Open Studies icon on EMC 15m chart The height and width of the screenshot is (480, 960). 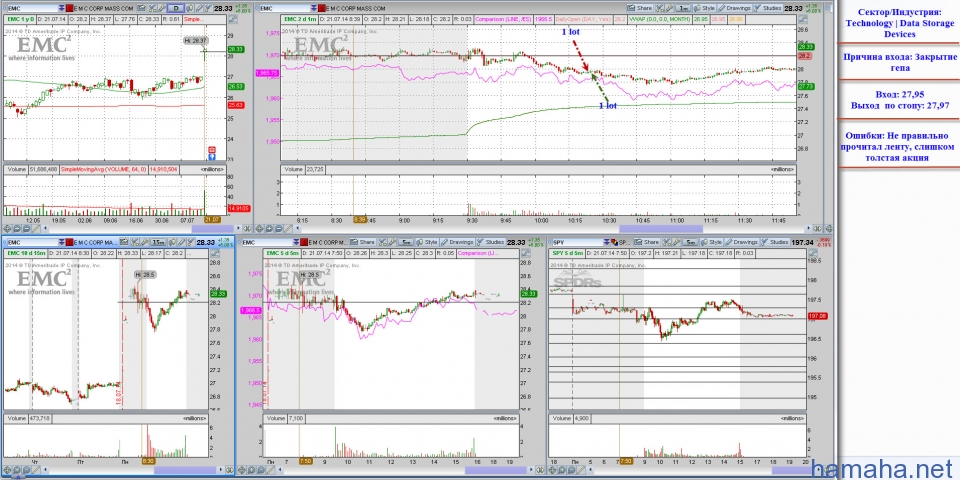(x=191, y=242)
